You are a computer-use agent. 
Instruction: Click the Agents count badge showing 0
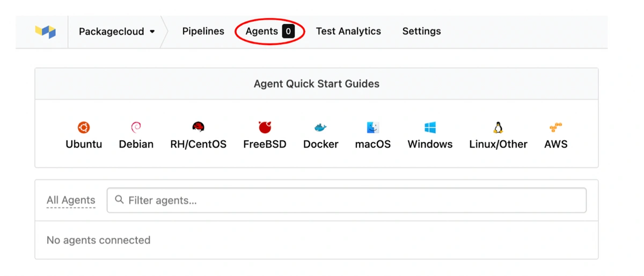[288, 31]
